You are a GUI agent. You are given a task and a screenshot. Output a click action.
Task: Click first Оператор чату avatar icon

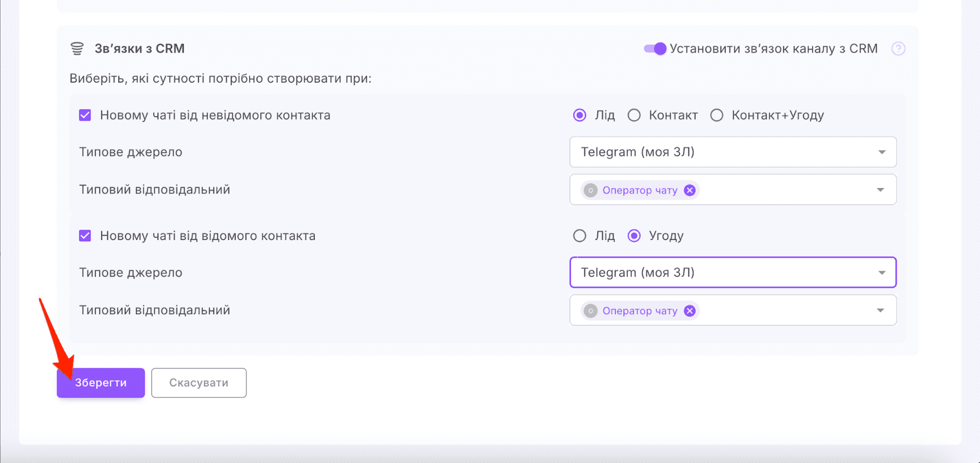tap(590, 190)
